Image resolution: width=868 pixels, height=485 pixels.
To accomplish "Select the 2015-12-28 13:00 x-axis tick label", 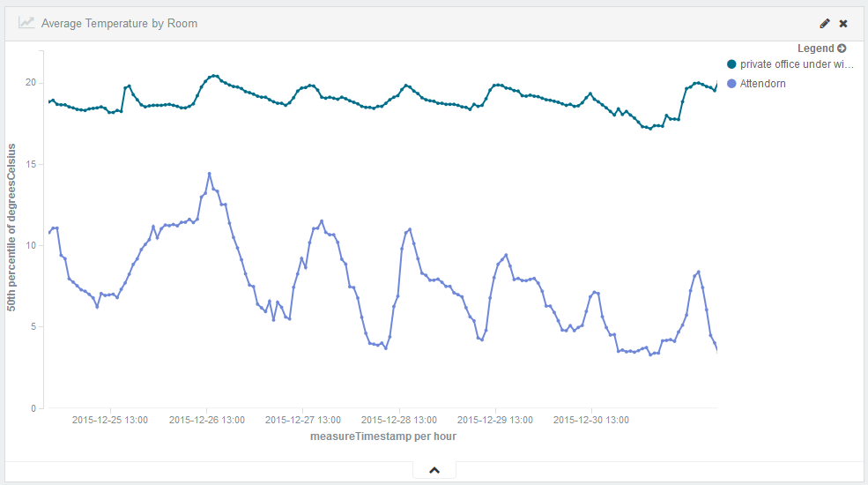I will point(399,421).
